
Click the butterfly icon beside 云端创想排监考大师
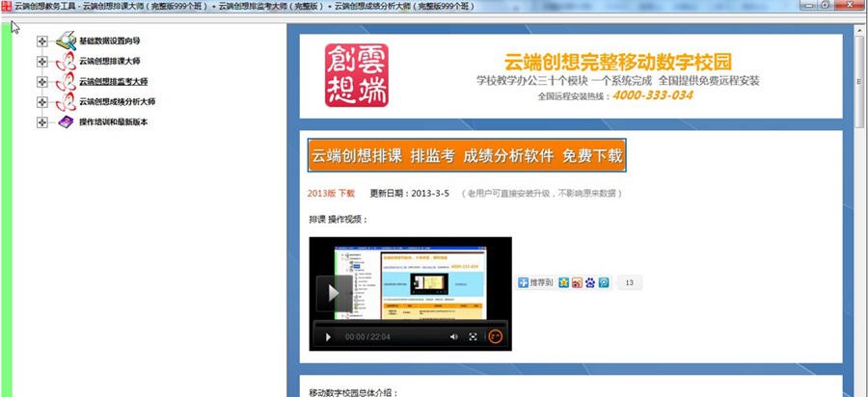66,82
